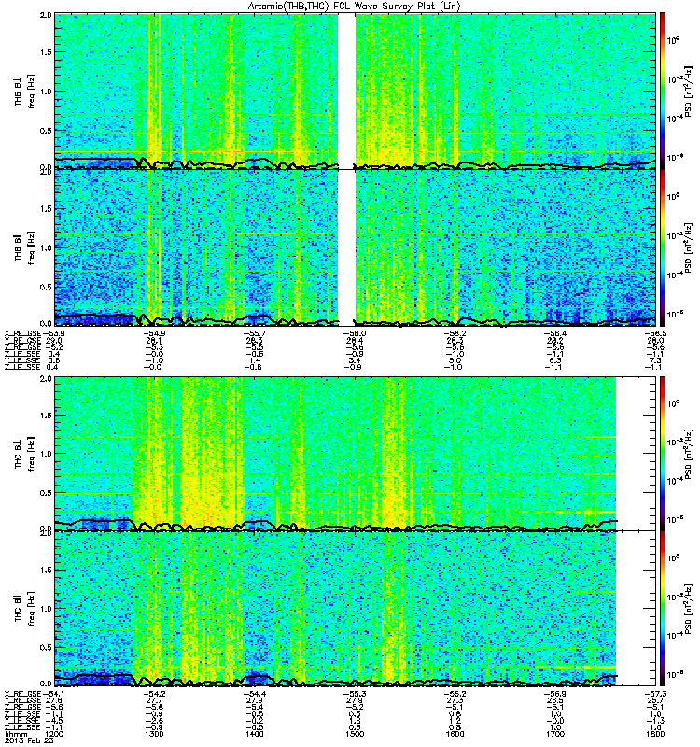700x747 pixels.
Task: Click the bottom THC B-parallel color bar
Action: click(x=663, y=609)
